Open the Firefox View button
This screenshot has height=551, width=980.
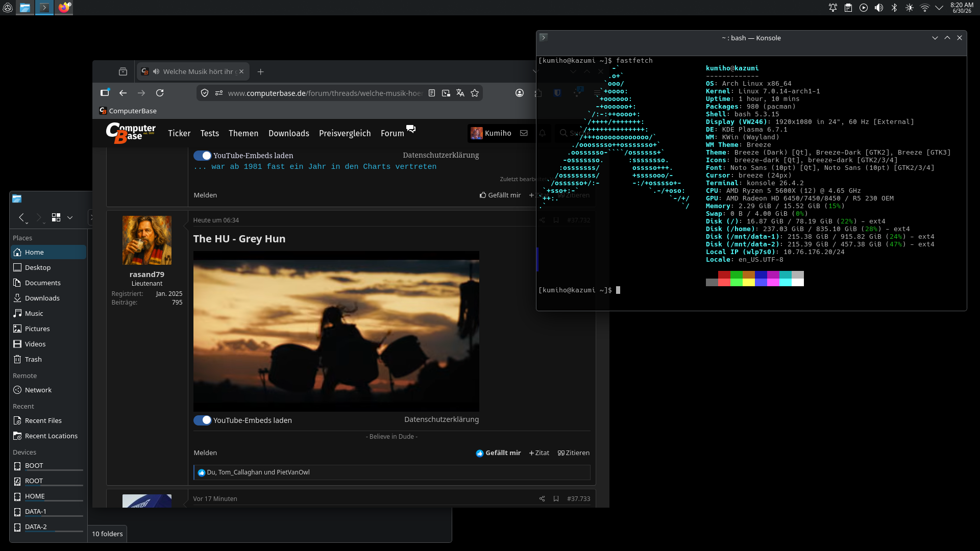click(123, 72)
